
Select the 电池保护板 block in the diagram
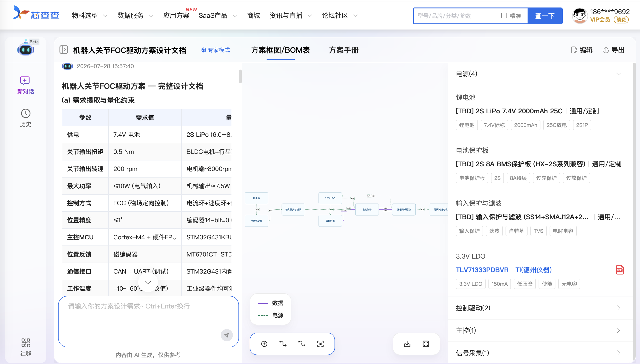tap(257, 221)
